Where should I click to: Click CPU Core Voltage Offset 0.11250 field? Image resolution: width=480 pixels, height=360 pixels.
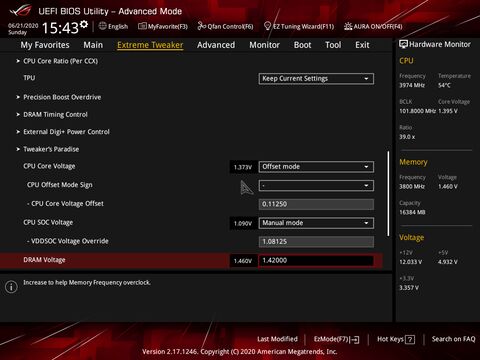(x=316, y=204)
